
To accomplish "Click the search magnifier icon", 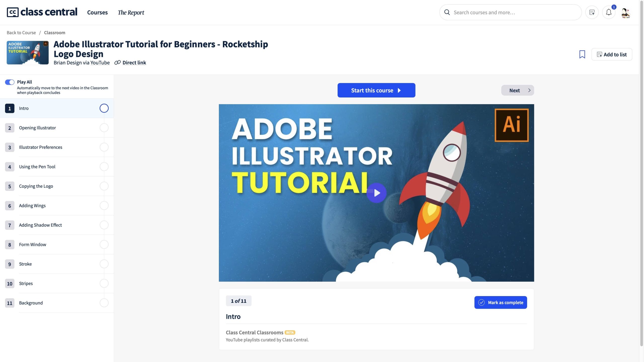I will (x=447, y=12).
